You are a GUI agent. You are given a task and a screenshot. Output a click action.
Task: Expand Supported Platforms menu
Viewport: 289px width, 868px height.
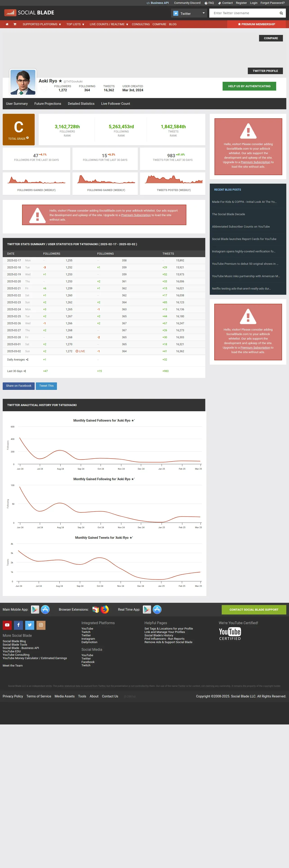click(42, 24)
